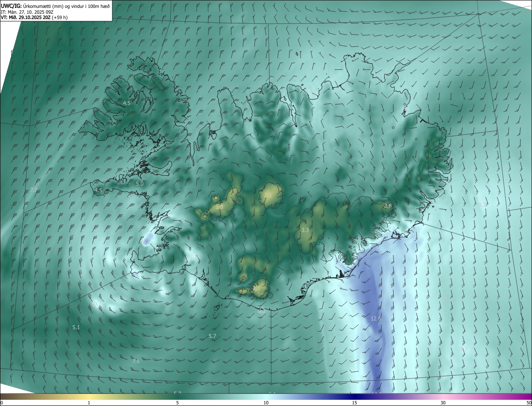The height and width of the screenshot is (406, 532).
Task: Click the 2.3 value on the south-coast glacier
Action: click(256, 288)
